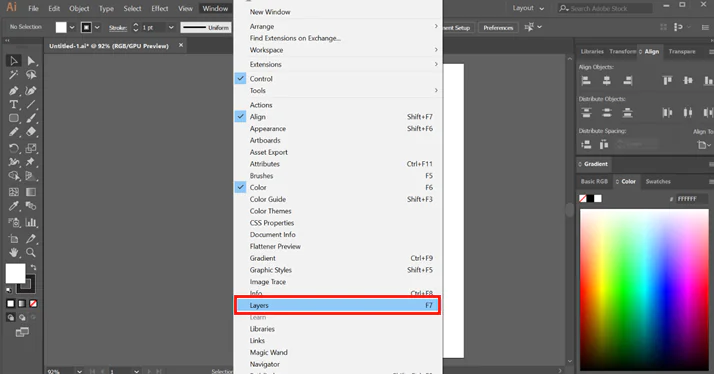
Task: Pick a color from the spectrum
Action: (644, 289)
